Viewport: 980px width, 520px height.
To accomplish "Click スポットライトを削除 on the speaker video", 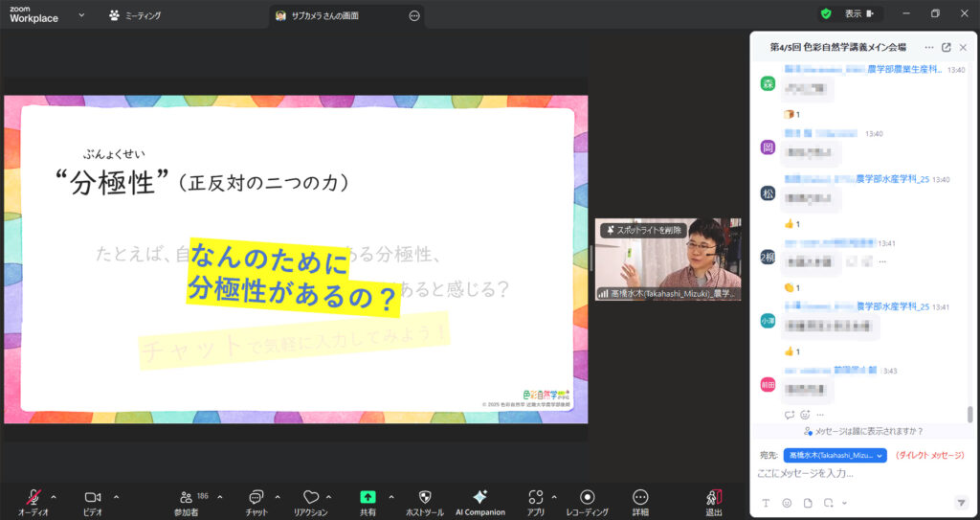I will (x=642, y=230).
